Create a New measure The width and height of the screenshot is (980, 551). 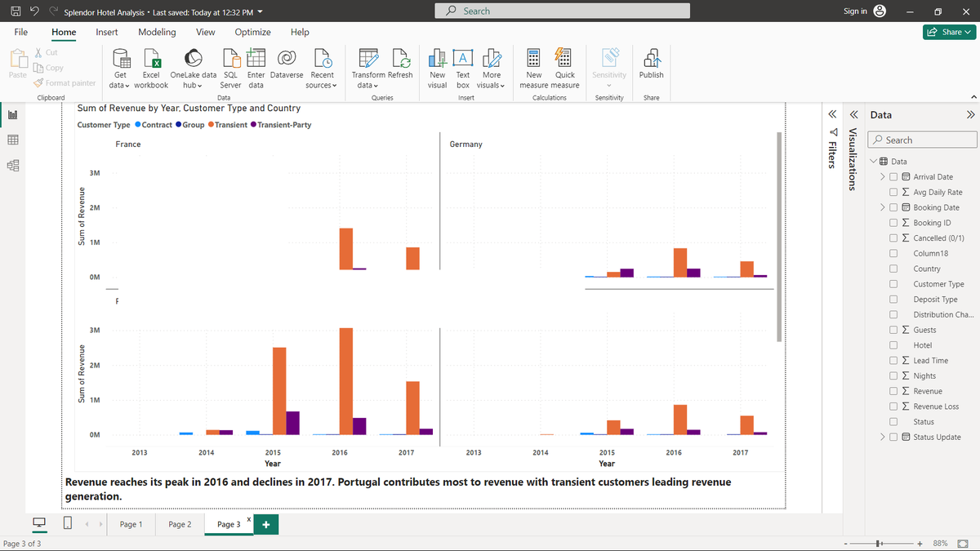pyautogui.click(x=534, y=69)
